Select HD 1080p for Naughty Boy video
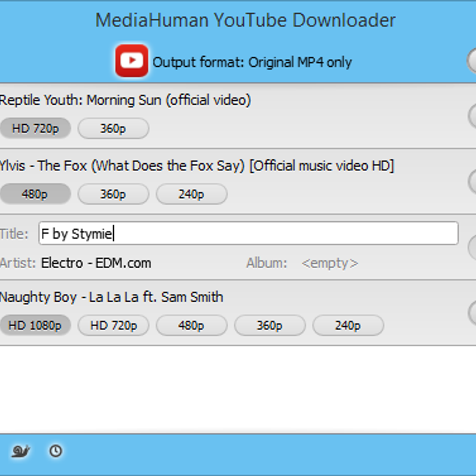The image size is (476, 476). point(35,325)
